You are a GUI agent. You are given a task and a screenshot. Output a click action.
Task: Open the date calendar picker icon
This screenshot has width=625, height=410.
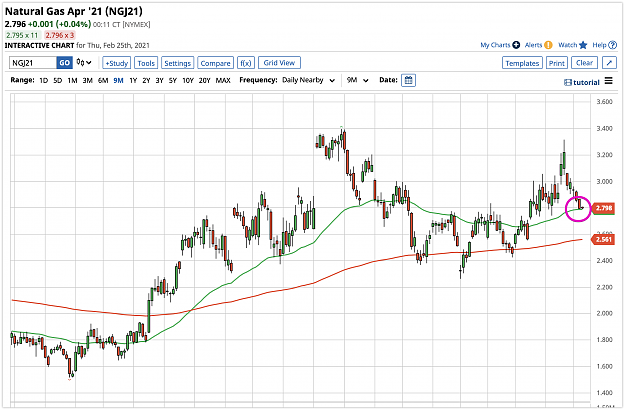point(408,80)
